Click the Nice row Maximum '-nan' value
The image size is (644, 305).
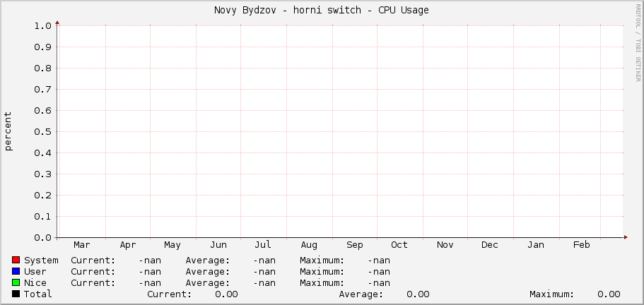(379, 283)
